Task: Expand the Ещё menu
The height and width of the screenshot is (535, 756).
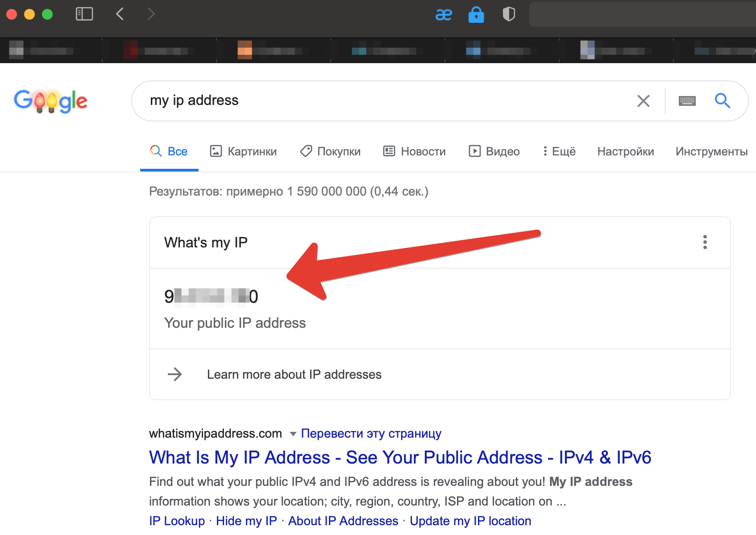Action: [559, 151]
